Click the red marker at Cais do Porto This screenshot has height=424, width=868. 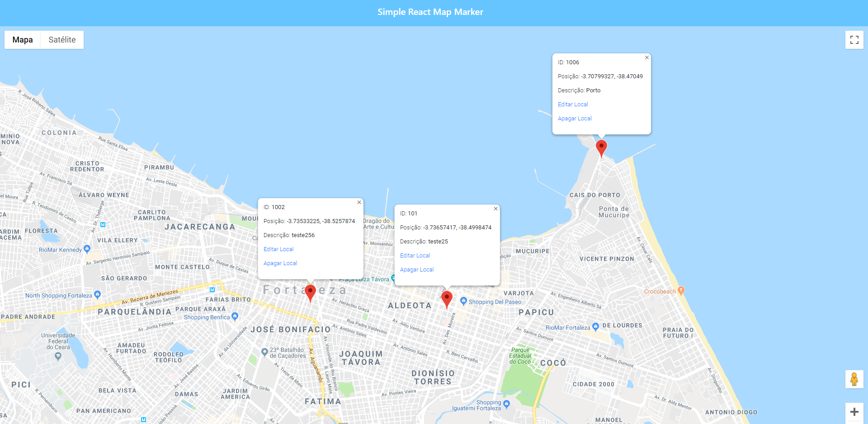point(601,148)
